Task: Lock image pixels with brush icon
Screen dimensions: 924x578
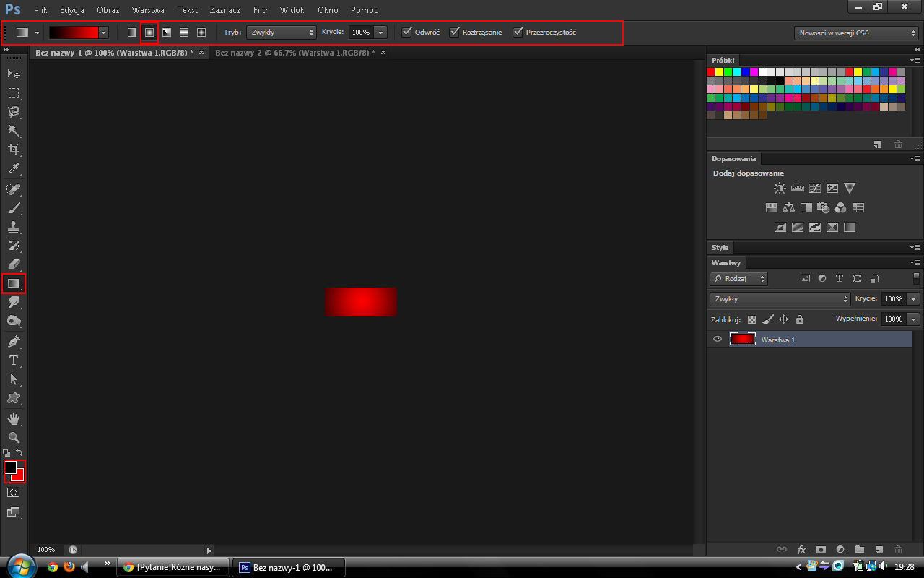Action: [767, 319]
